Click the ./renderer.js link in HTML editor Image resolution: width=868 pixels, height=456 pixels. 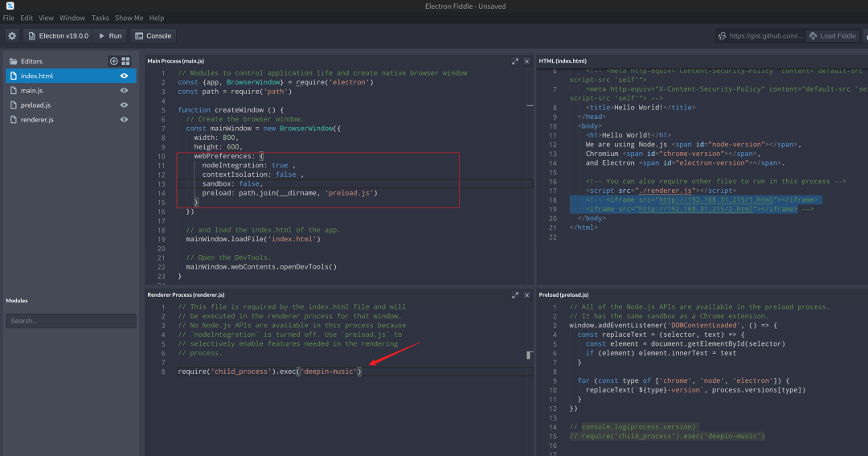coord(665,191)
